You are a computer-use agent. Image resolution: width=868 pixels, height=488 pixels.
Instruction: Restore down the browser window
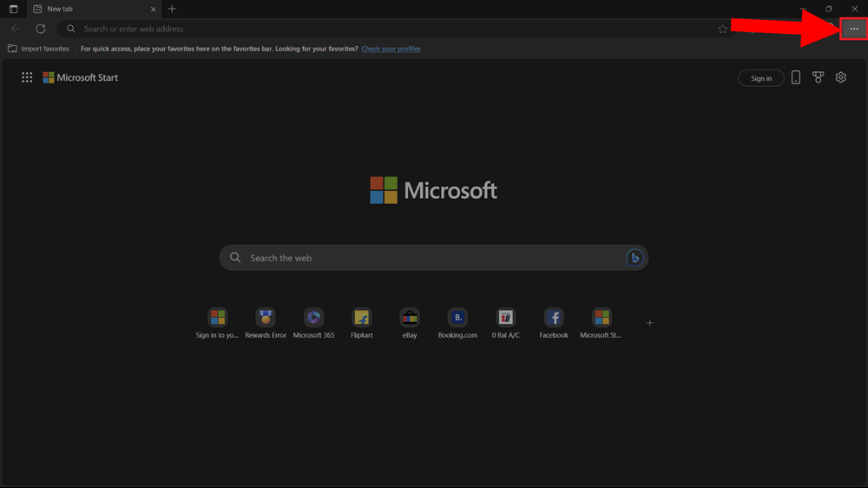tap(829, 9)
